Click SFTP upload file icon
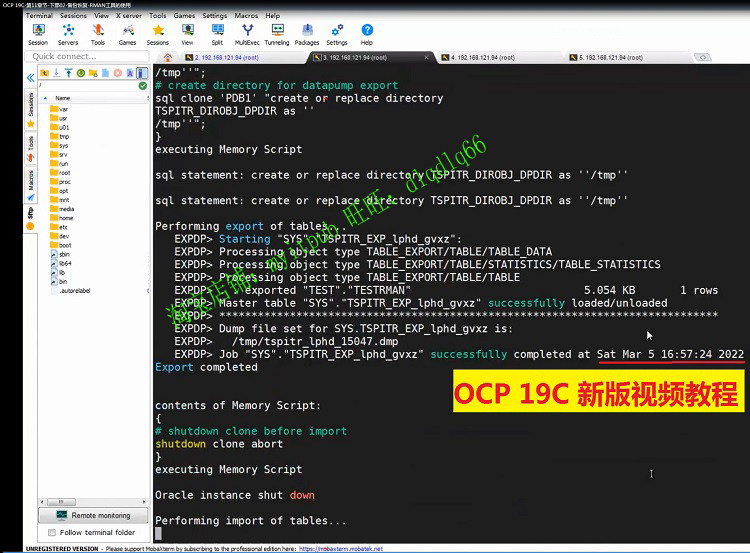The width and height of the screenshot is (750, 553). [x=68, y=73]
